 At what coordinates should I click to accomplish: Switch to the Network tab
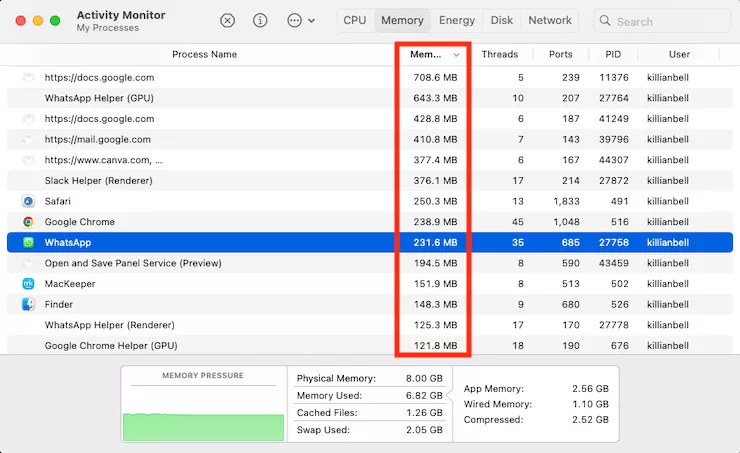coord(550,20)
